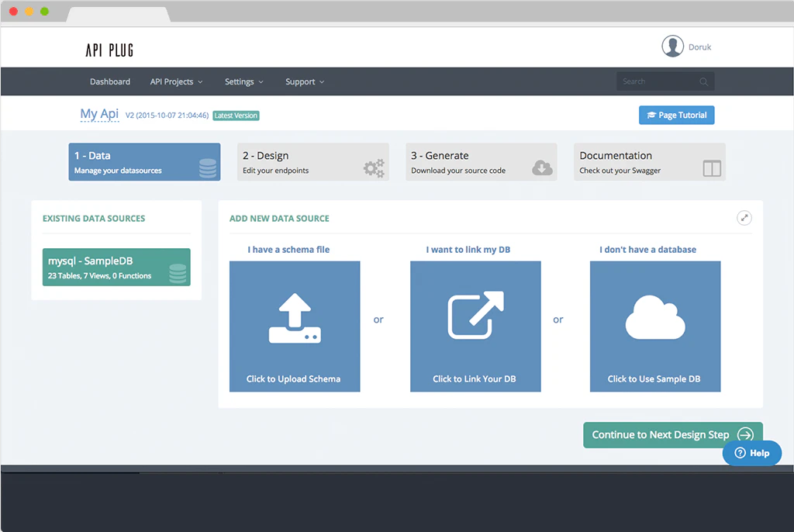Screen dimensions: 794x532
Task: Click the expand panel icon in Add New Data Source
Action: point(744,219)
